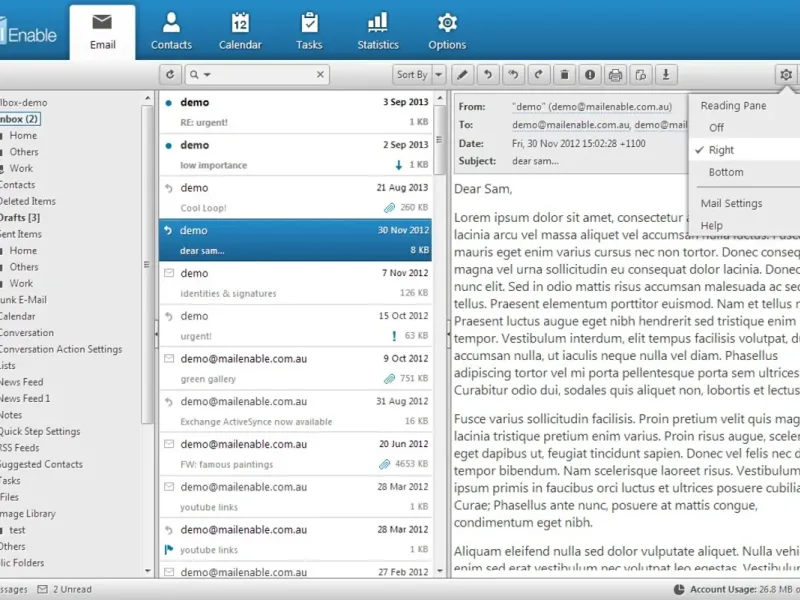Click replied icon on 'dear sam...' row
The width and height of the screenshot is (800, 600).
click(168, 231)
